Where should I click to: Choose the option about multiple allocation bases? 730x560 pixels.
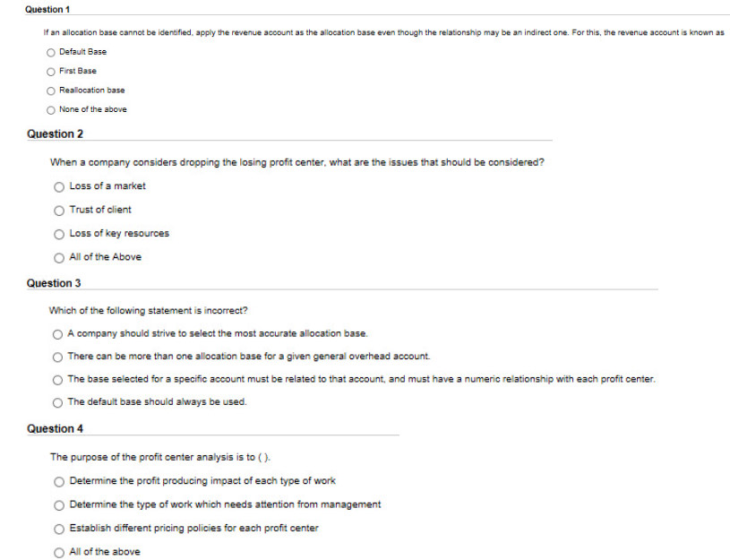click(x=57, y=357)
